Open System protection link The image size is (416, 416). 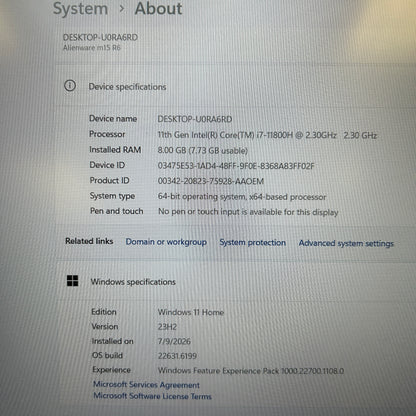[252, 242]
